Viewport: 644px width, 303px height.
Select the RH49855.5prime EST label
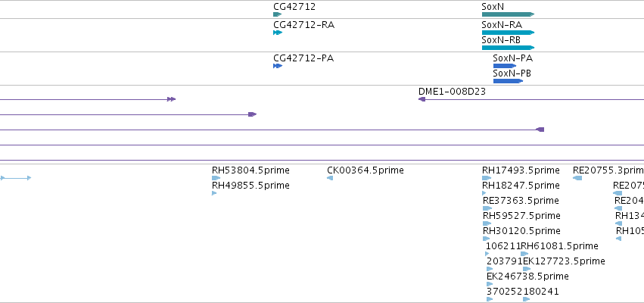[250, 186]
